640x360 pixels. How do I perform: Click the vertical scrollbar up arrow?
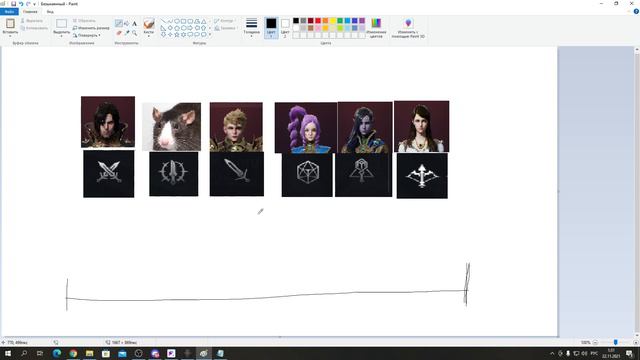pyautogui.click(x=637, y=50)
